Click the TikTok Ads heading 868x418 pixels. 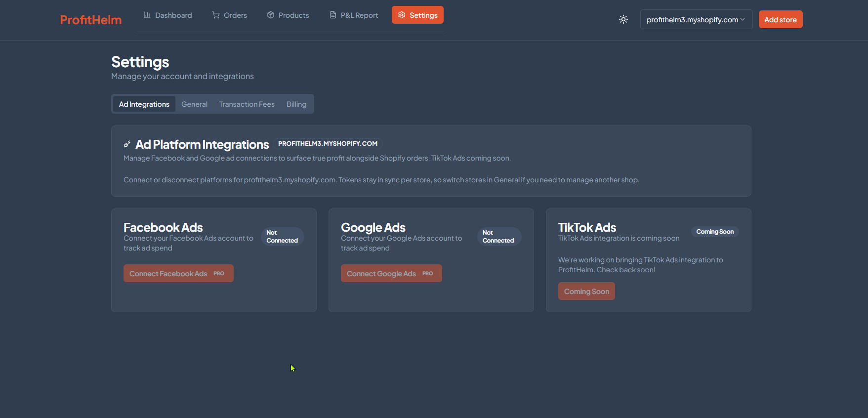[x=587, y=227]
